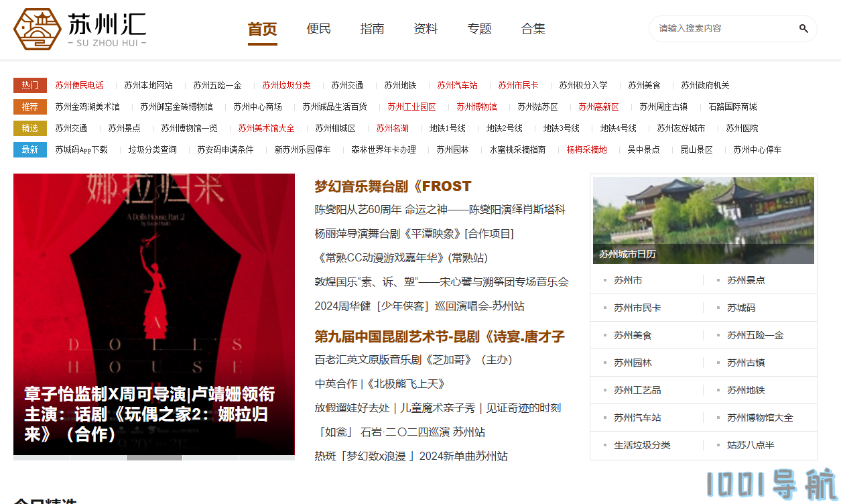Open the 地铁1号线 link
Image resolution: width=841 pixels, height=504 pixels.
pyautogui.click(x=447, y=128)
